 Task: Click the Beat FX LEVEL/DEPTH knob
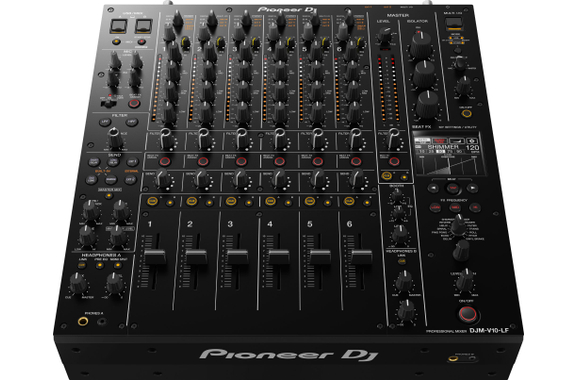(x=465, y=279)
